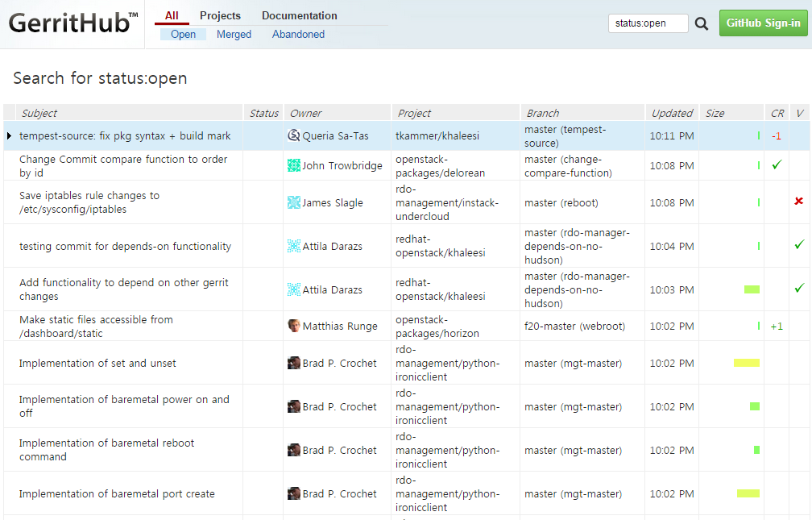Open the Documentation menu tab

(x=300, y=15)
